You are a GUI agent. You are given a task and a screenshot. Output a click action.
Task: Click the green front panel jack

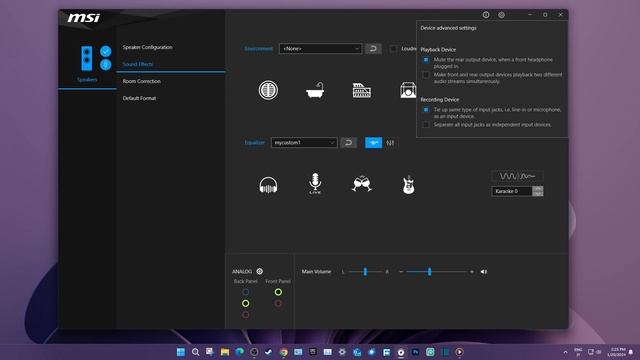[x=278, y=292]
